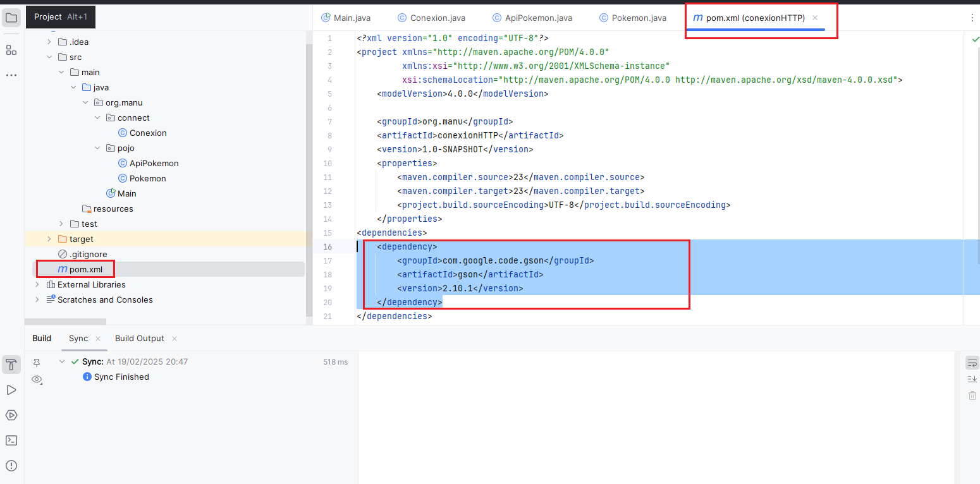Clear build output trash icon

[x=972, y=396]
